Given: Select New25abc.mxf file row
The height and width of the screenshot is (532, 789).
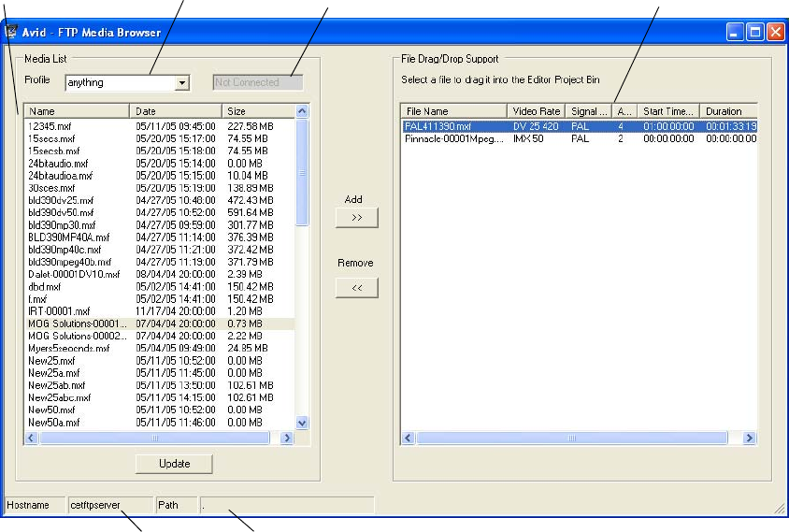Looking at the screenshot, I should [160, 397].
